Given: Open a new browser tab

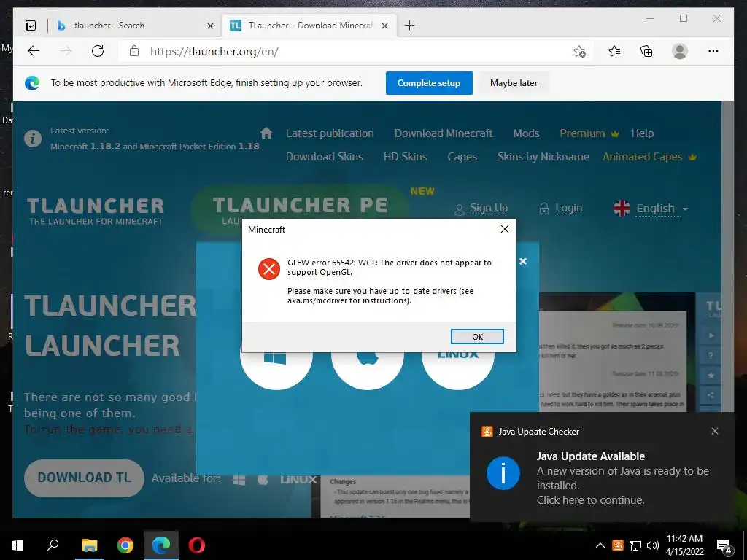Looking at the screenshot, I should click(409, 26).
